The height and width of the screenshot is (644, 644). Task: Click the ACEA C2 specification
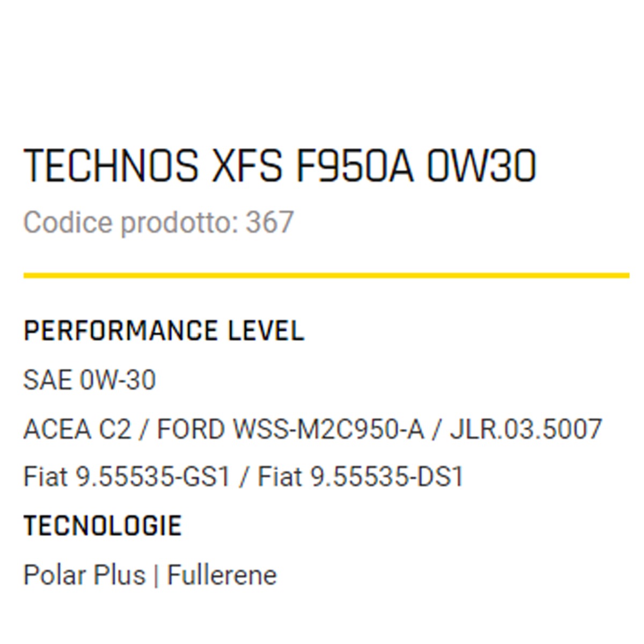pos(77,429)
